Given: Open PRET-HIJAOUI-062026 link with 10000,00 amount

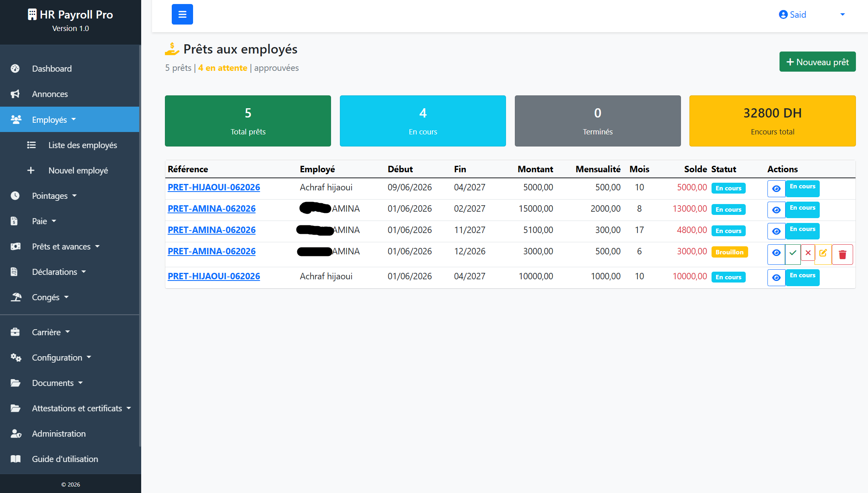Looking at the screenshot, I should point(214,276).
